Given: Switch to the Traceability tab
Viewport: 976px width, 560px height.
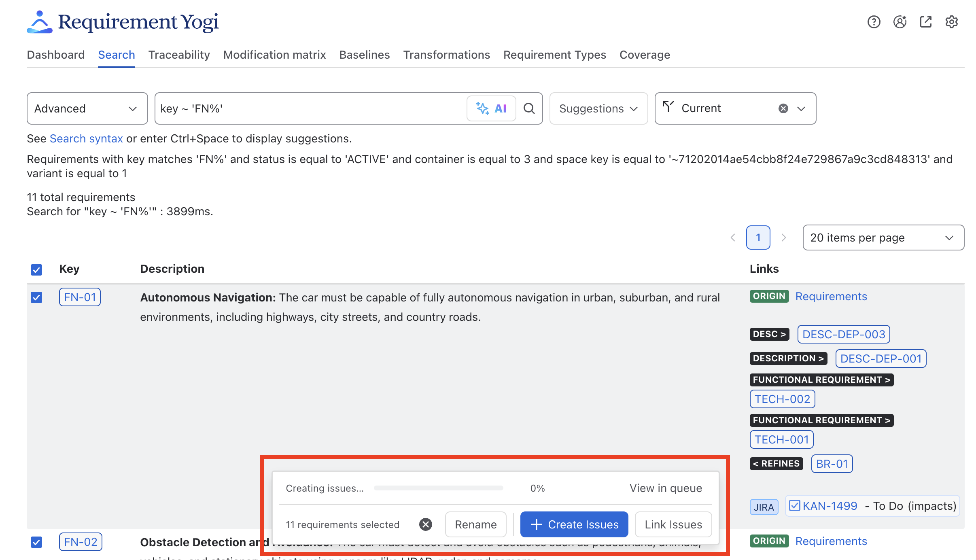Looking at the screenshot, I should tap(179, 55).
